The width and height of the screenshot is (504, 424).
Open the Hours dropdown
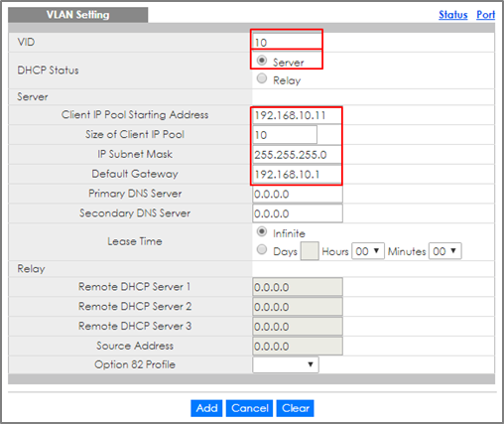click(368, 251)
